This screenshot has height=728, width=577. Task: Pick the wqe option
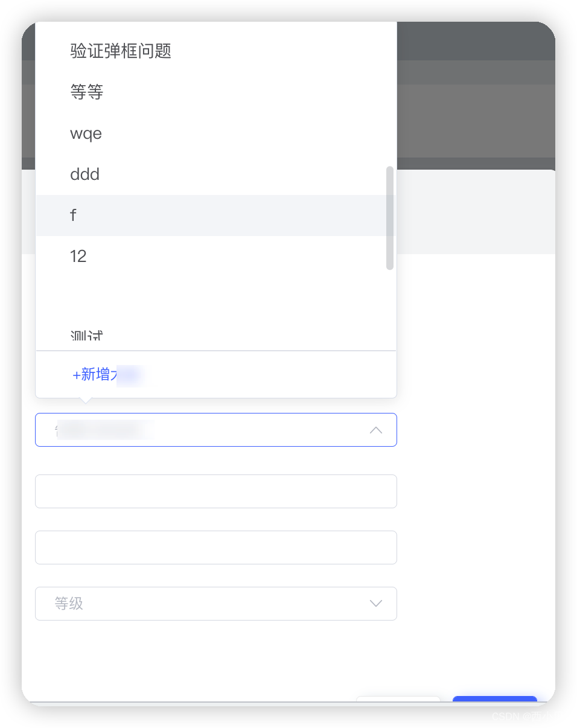click(x=216, y=133)
